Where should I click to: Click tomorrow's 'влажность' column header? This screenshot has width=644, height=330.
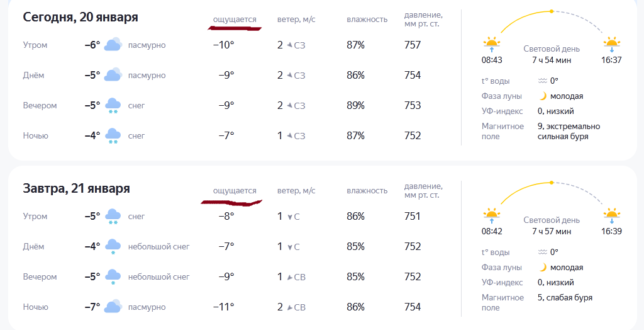click(x=367, y=191)
